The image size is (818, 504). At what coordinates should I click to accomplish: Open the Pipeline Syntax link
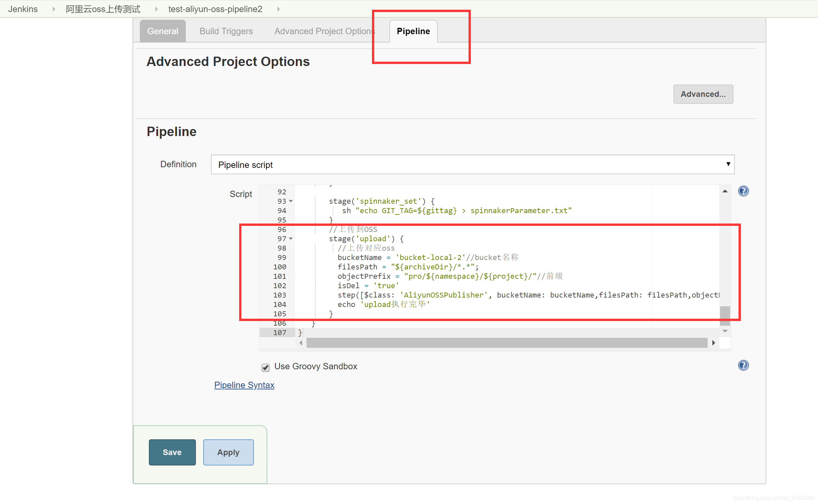tap(244, 385)
